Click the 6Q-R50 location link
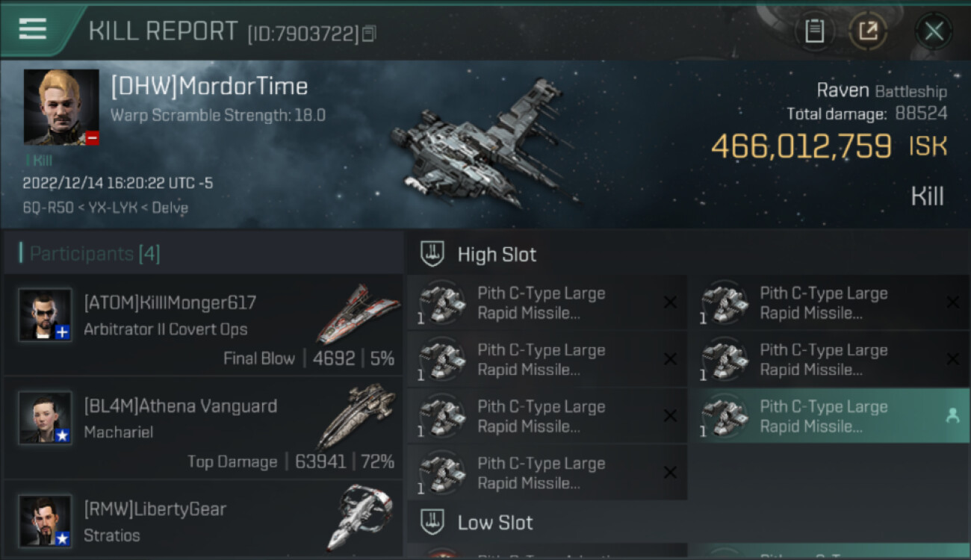 [43, 208]
